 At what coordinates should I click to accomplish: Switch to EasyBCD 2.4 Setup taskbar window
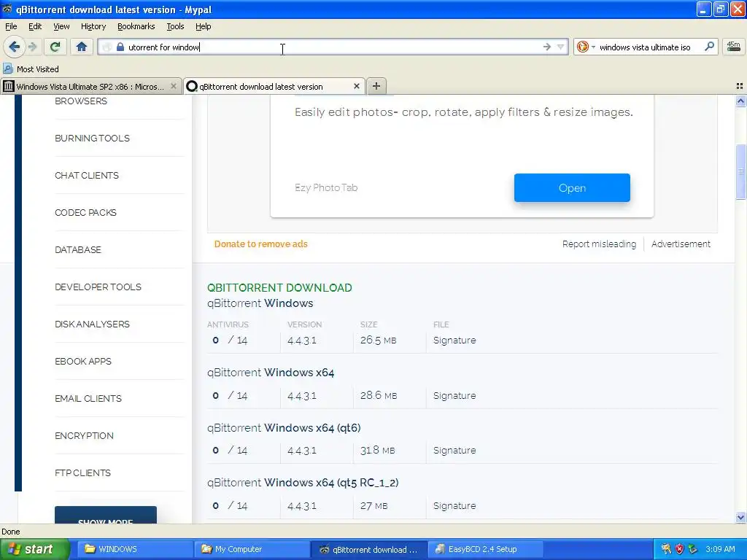click(485, 549)
